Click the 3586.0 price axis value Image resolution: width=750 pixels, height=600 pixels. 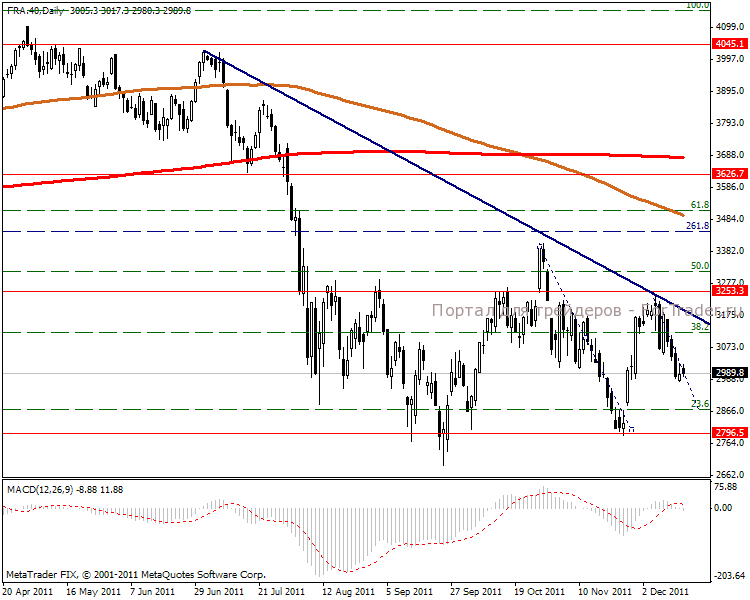point(730,186)
